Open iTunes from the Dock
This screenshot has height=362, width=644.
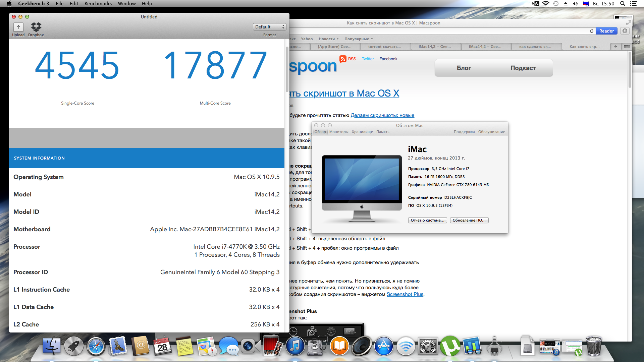pos(295,346)
